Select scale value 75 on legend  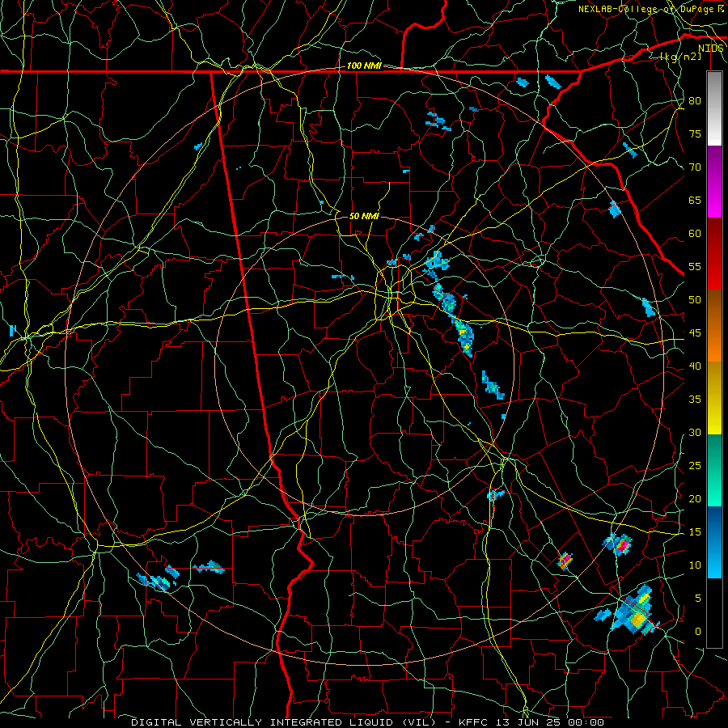[695, 133]
